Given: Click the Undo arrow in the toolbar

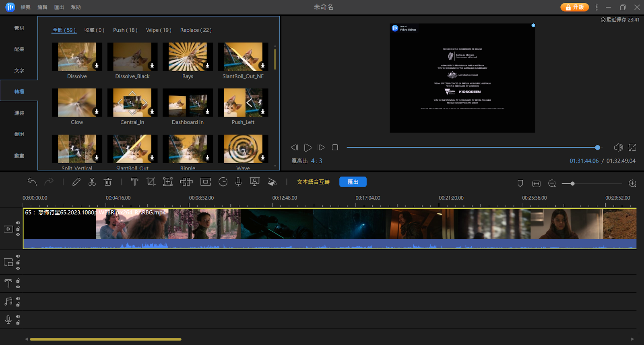Looking at the screenshot, I should (32, 182).
